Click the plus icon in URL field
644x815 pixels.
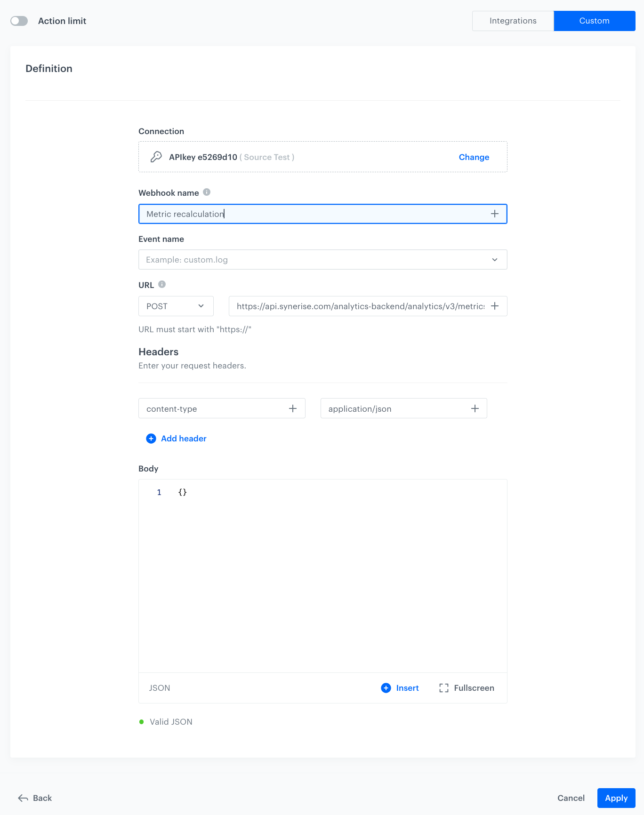(x=495, y=306)
